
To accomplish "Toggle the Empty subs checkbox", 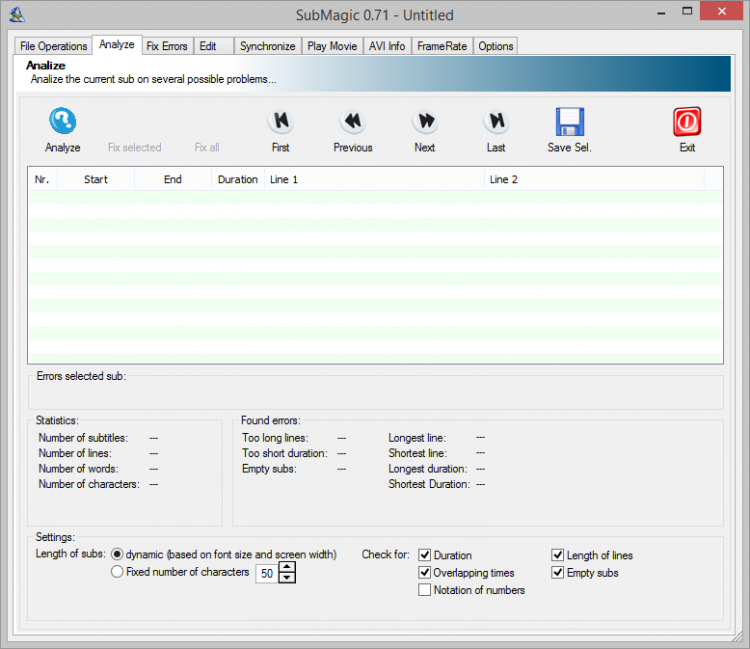I will coord(557,572).
